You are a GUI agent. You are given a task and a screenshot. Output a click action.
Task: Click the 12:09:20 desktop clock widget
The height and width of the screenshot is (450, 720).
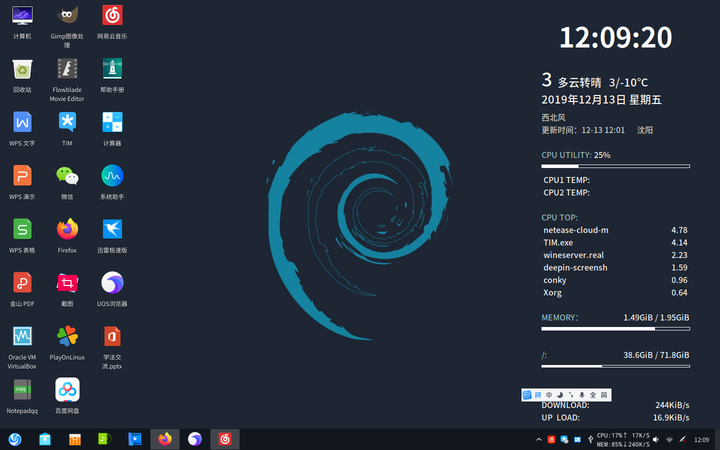616,37
